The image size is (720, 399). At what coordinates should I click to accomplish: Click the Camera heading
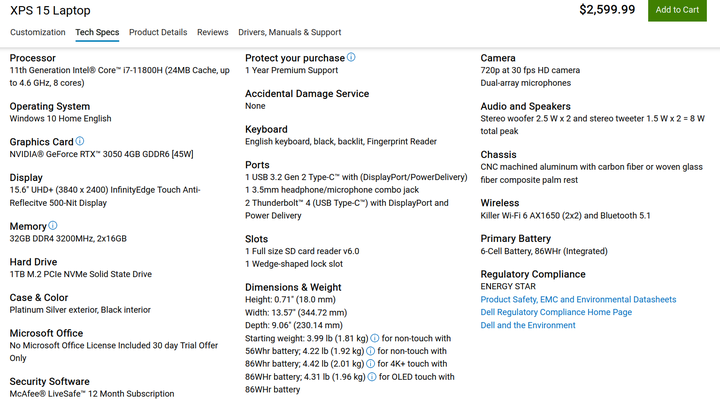coord(498,58)
